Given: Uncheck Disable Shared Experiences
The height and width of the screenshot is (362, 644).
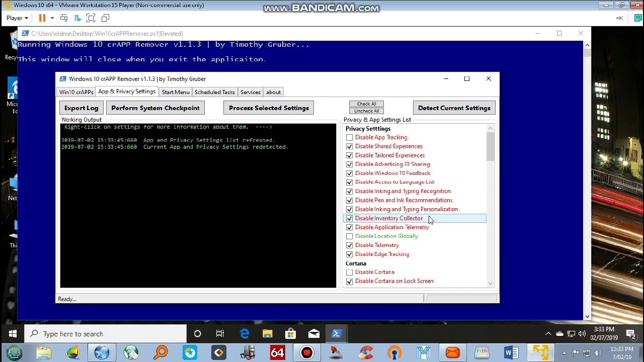Looking at the screenshot, I should click(x=349, y=146).
